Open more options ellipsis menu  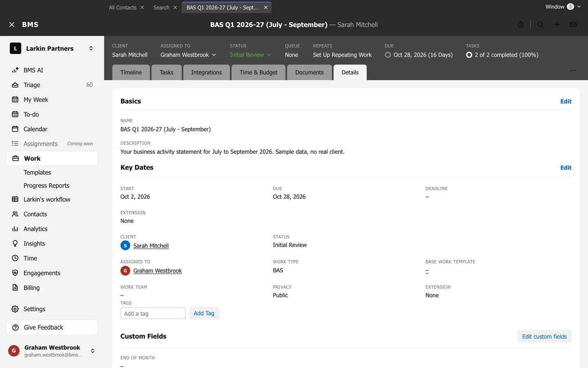[573, 70]
